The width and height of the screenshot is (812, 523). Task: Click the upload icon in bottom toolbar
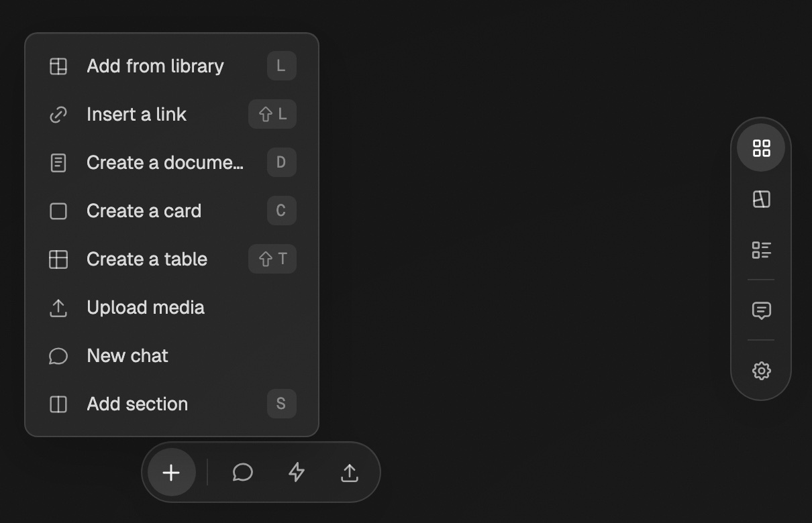[x=349, y=472]
